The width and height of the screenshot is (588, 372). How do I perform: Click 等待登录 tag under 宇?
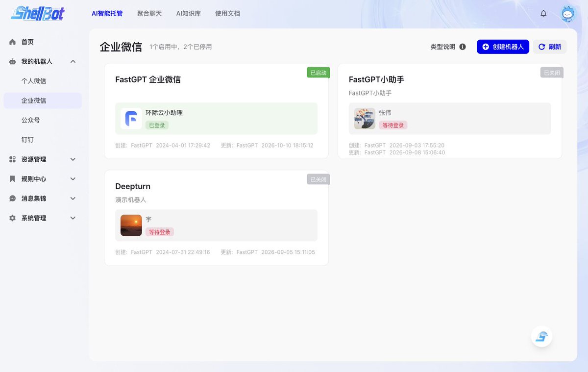click(160, 232)
